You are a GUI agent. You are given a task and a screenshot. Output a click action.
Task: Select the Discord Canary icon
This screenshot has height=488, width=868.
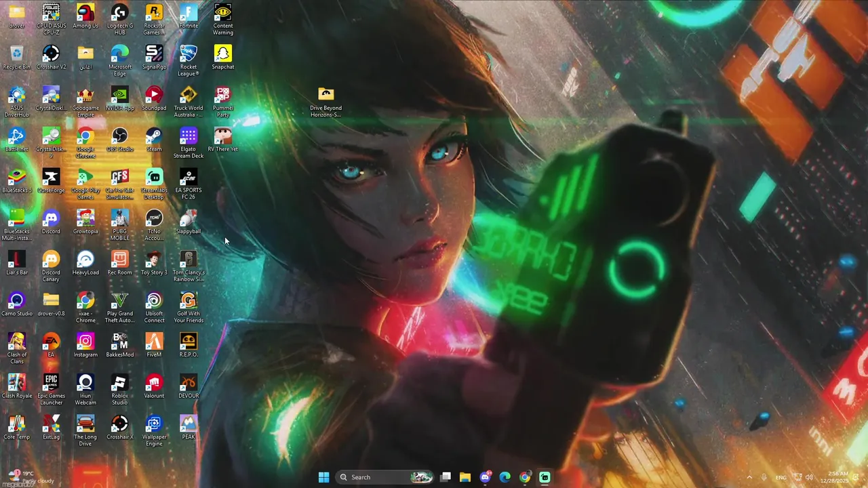(51, 267)
